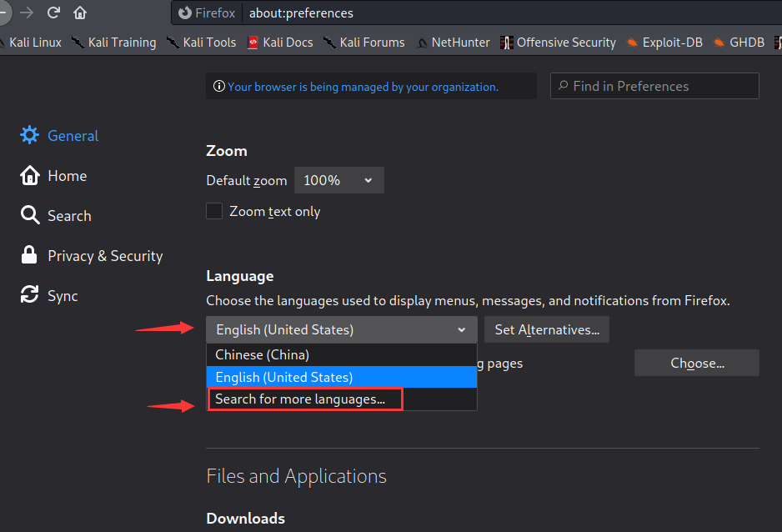Screen dimensions: 782x532
Task: Toggle the Zoom text only checkbox
Action: [214, 211]
